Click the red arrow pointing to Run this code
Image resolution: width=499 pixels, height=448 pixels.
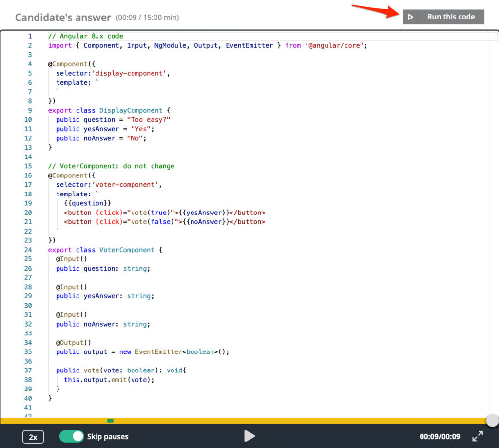pos(375,11)
